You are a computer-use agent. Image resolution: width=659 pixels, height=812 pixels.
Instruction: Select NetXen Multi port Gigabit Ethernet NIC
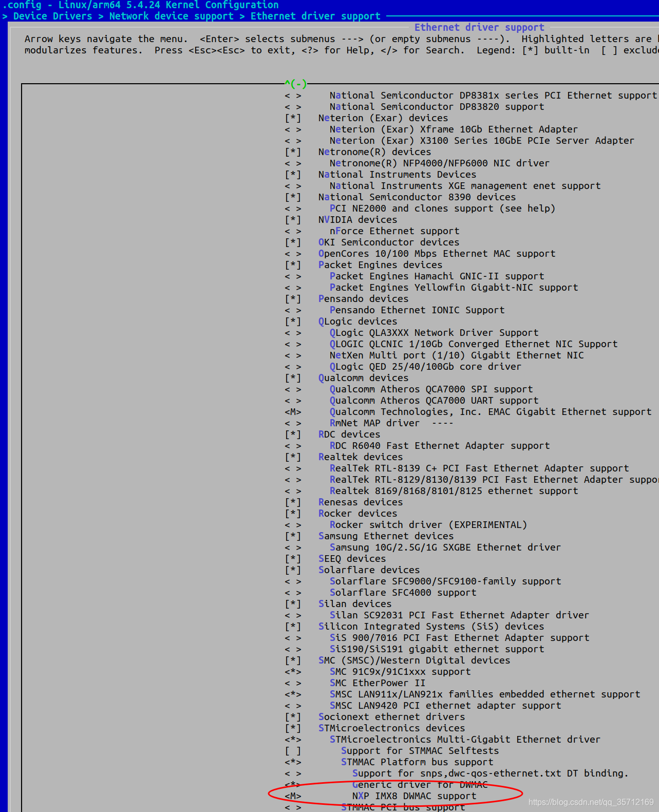point(457,355)
